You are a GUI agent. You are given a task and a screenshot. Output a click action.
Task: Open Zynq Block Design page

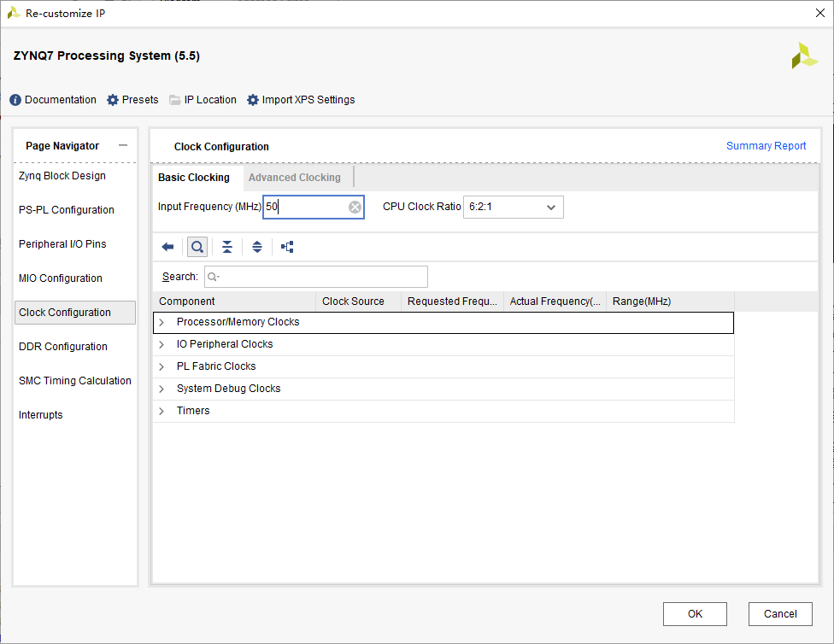(x=62, y=176)
